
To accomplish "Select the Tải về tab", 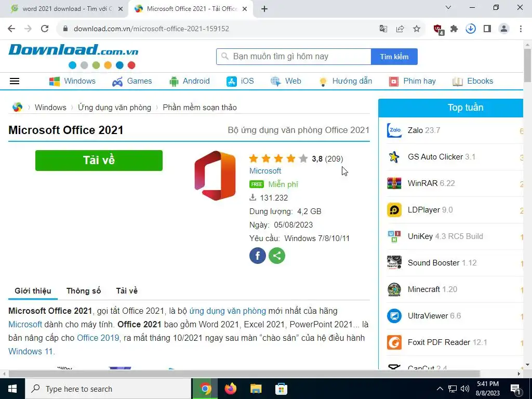I will point(127,291).
